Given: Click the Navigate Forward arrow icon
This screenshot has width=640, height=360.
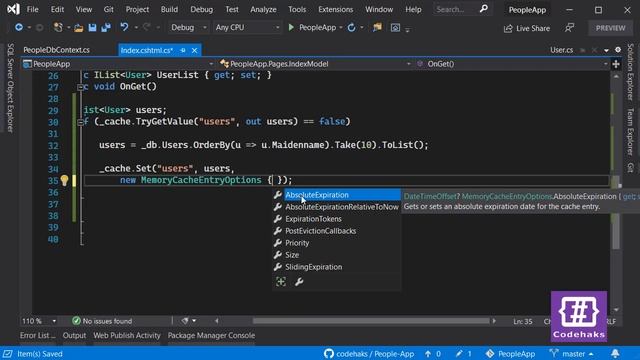Looking at the screenshot, I should [39, 27].
